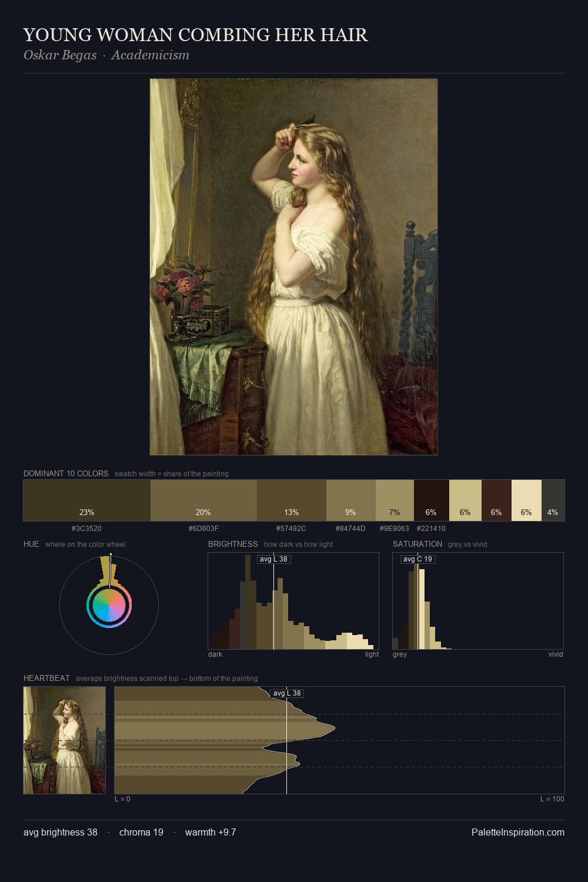The height and width of the screenshot is (882, 588).
Task: Click the L = 100 axis label
Action: (552, 799)
